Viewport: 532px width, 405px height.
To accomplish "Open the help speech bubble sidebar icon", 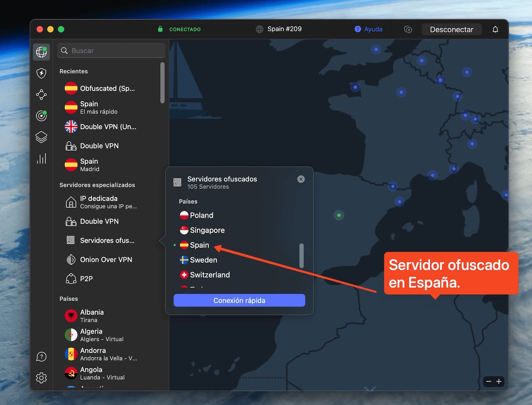I will click(x=41, y=357).
